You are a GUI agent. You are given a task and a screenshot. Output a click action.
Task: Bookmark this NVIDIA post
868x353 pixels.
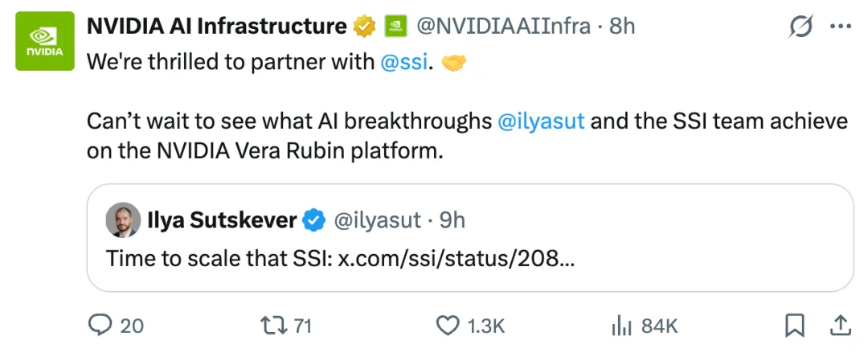795,326
